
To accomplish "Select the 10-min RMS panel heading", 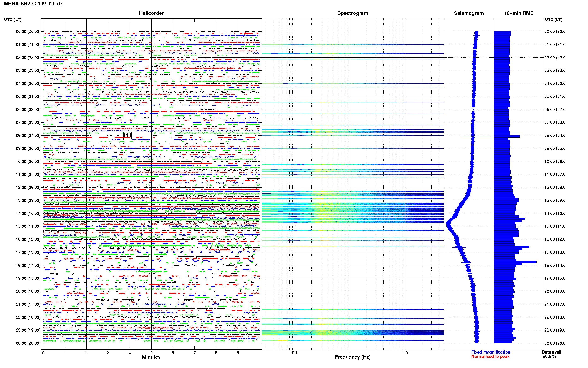I will tap(519, 13).
